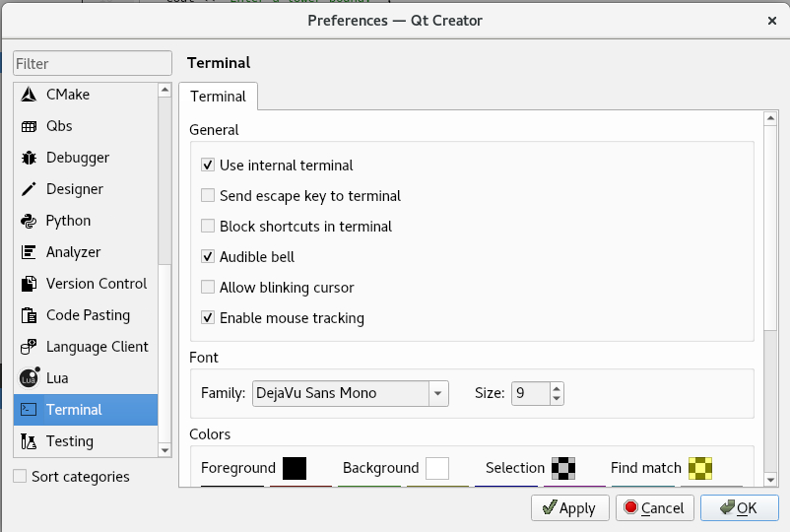The width and height of the screenshot is (790, 532).
Task: Select Python settings label
Action: coord(69,221)
